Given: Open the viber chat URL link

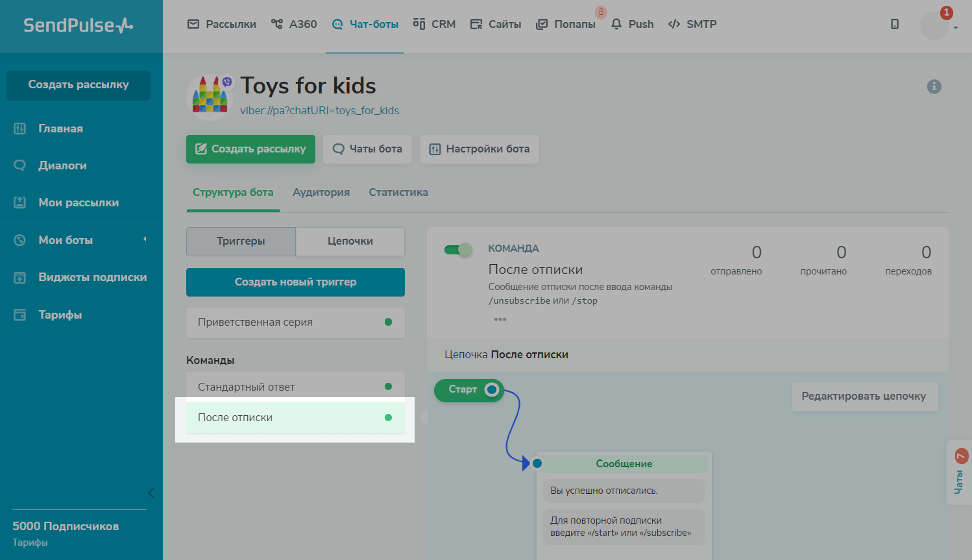Looking at the screenshot, I should click(320, 110).
